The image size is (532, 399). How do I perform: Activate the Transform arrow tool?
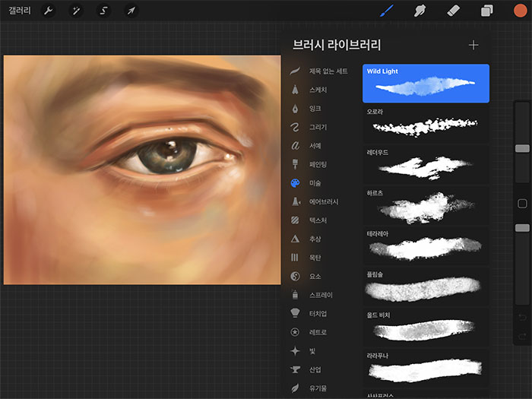coord(131,11)
